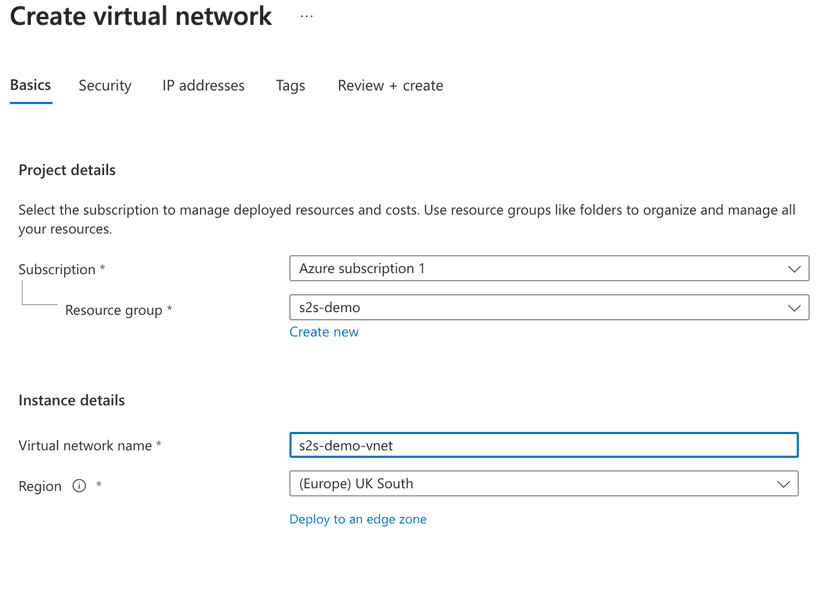Viewport: 840px width, 595px height.
Task: Click the 'Subscription' field label
Action: click(x=56, y=270)
